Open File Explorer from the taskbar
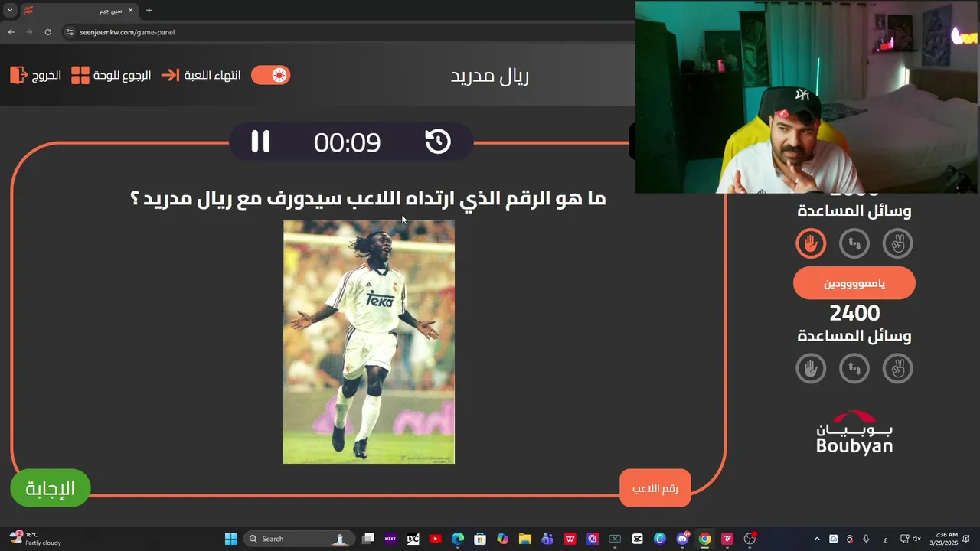Image resolution: width=980 pixels, height=551 pixels. 525,539
